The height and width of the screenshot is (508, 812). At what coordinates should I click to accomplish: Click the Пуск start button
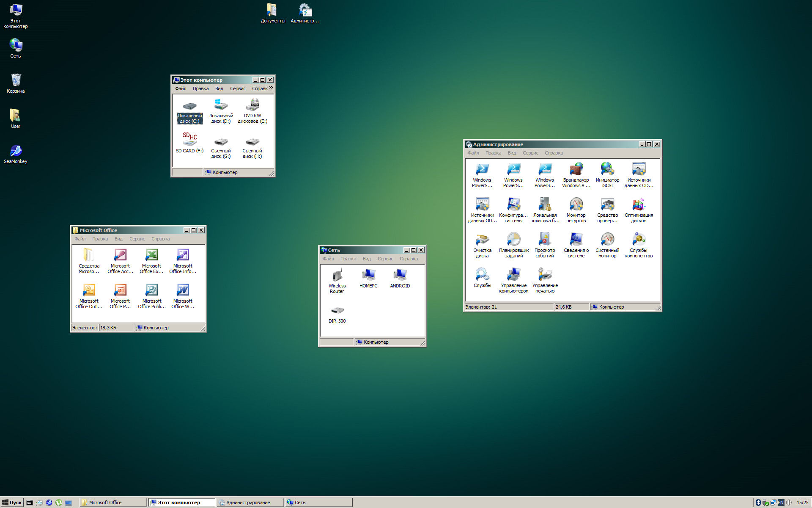click(x=12, y=502)
